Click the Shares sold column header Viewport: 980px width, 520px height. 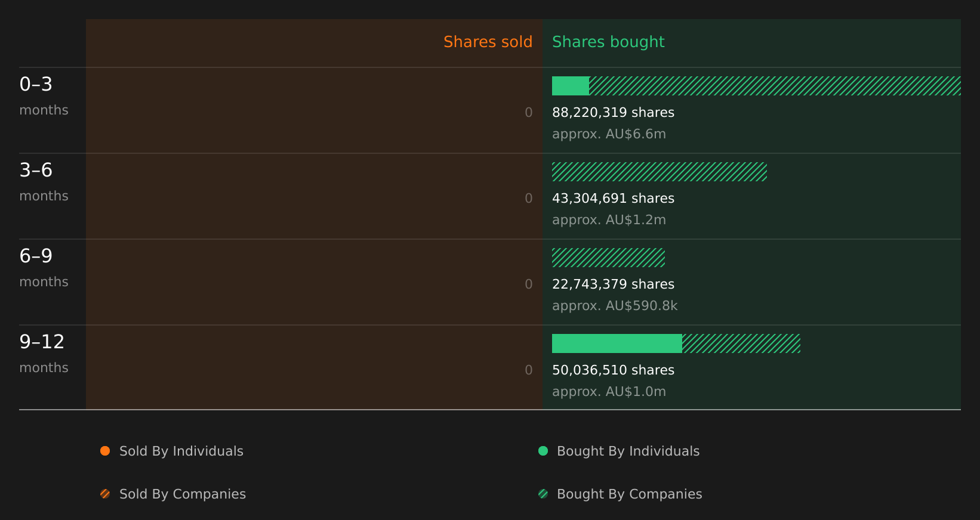(x=488, y=42)
